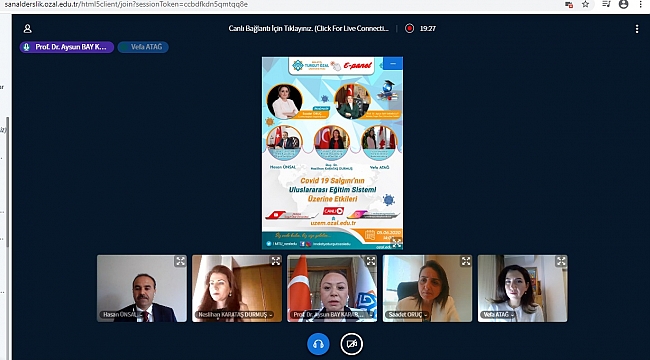Click the Vefa ATAĞ talking indicator

click(x=143, y=47)
